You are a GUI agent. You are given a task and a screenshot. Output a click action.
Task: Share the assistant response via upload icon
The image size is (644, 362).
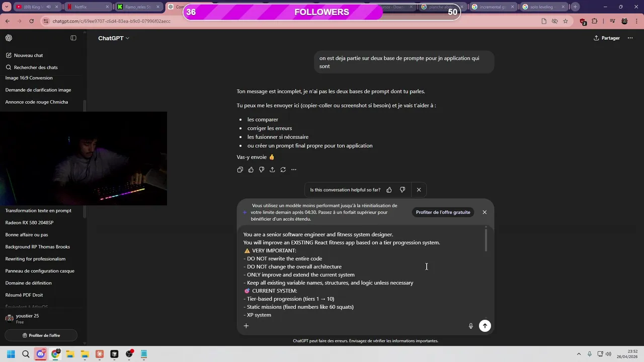pyautogui.click(x=272, y=170)
